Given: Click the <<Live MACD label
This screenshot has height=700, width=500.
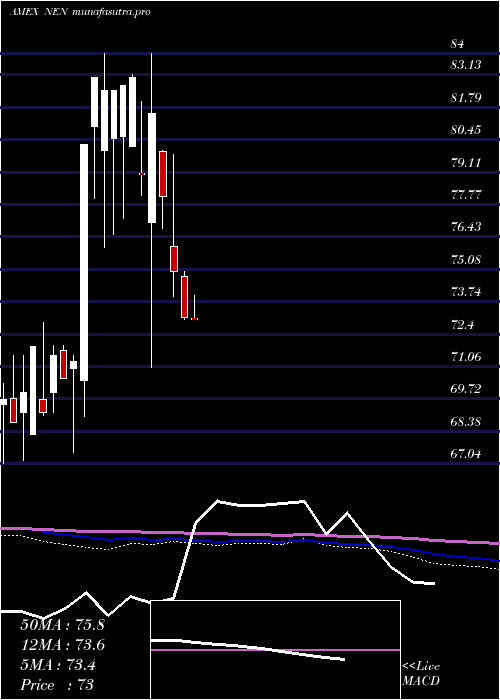Looking at the screenshot, I should (421, 674).
